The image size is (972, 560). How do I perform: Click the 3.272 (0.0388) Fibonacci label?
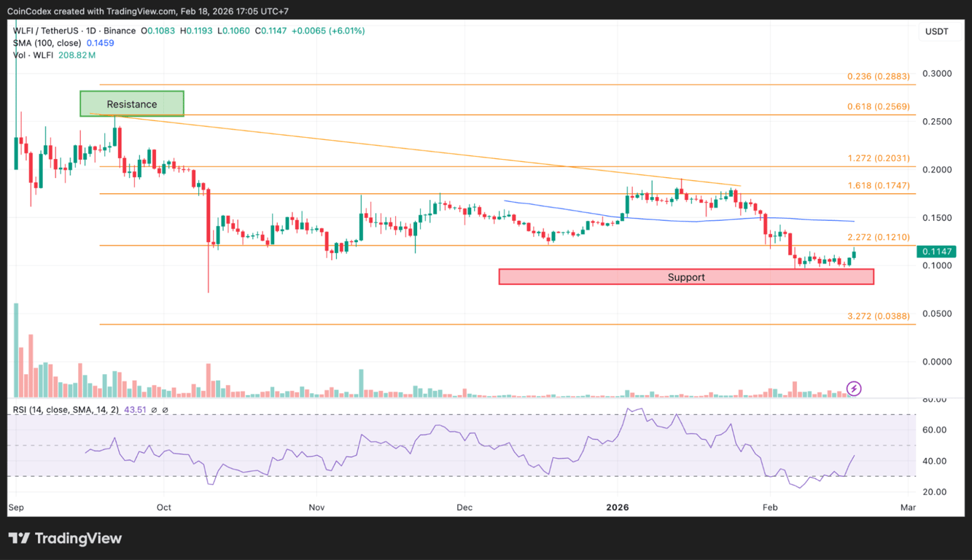click(x=878, y=316)
